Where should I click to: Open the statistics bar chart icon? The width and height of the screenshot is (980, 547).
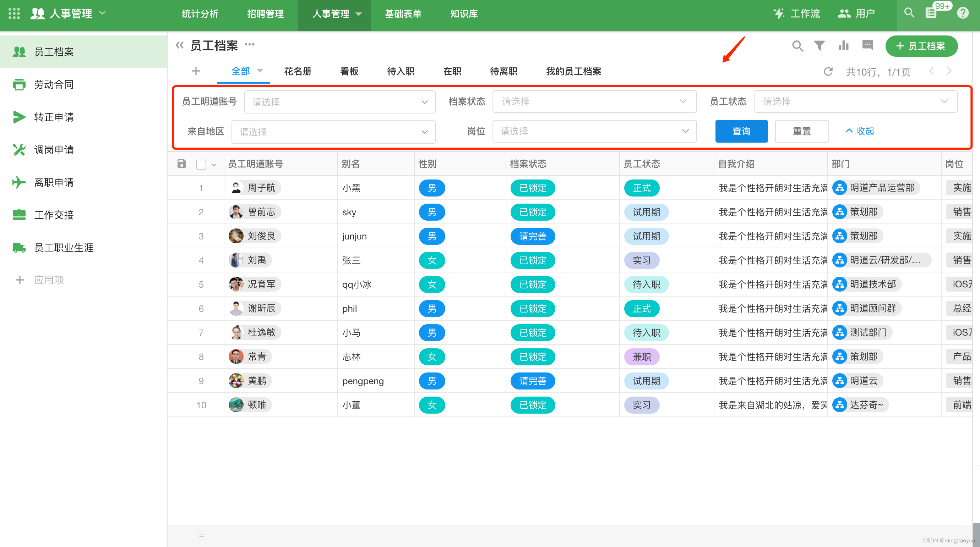point(843,46)
